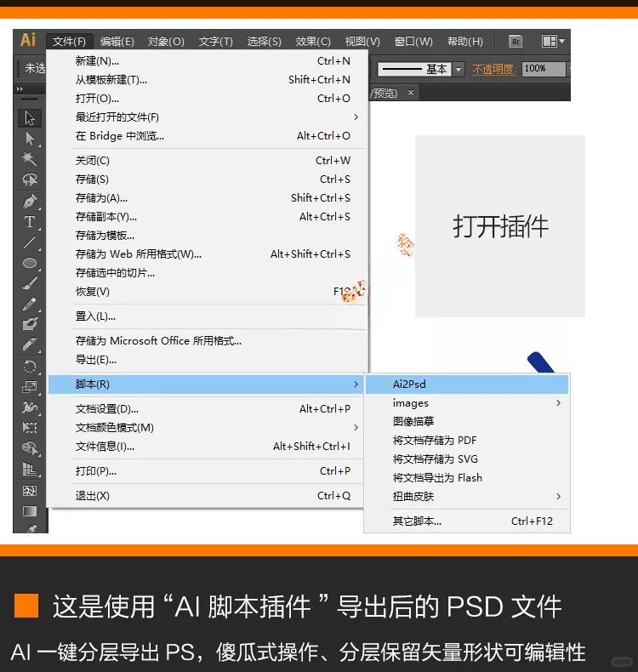Open the 选择(S) menu

pyautogui.click(x=264, y=42)
